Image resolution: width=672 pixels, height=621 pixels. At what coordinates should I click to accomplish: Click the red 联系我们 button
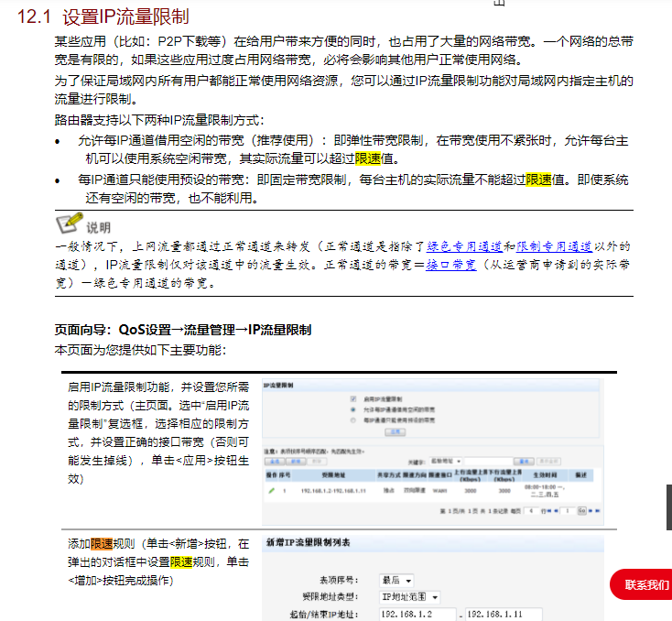(642, 584)
